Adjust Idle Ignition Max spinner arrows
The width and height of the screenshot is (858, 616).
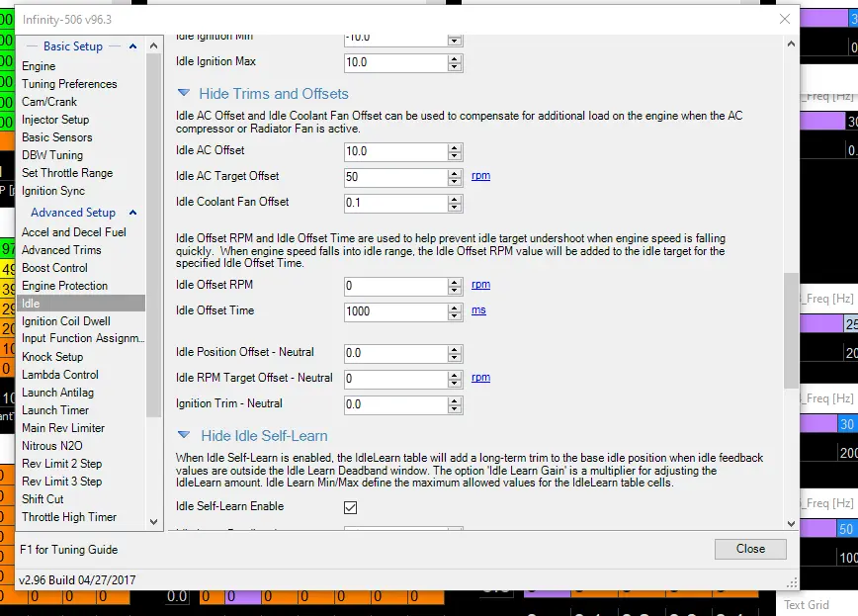[454, 62]
